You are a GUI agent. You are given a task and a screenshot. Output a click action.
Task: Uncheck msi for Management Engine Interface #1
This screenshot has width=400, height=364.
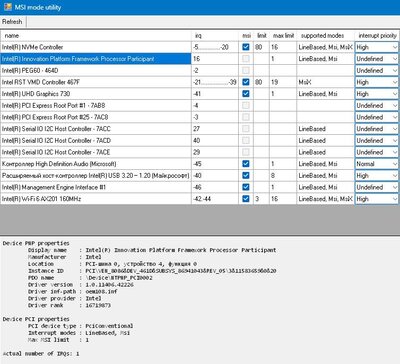[x=246, y=187]
